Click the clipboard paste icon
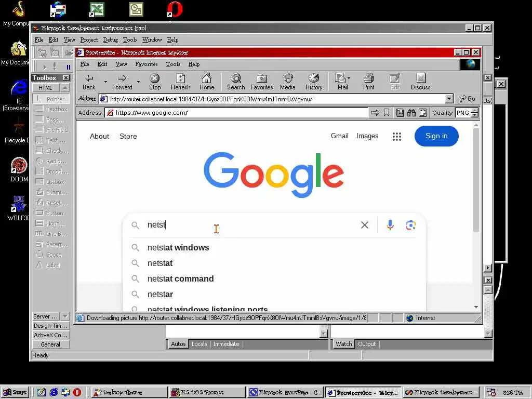 [423, 113]
